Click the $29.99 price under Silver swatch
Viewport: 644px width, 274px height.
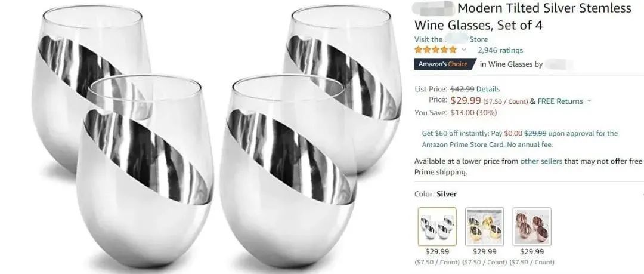[437, 251]
